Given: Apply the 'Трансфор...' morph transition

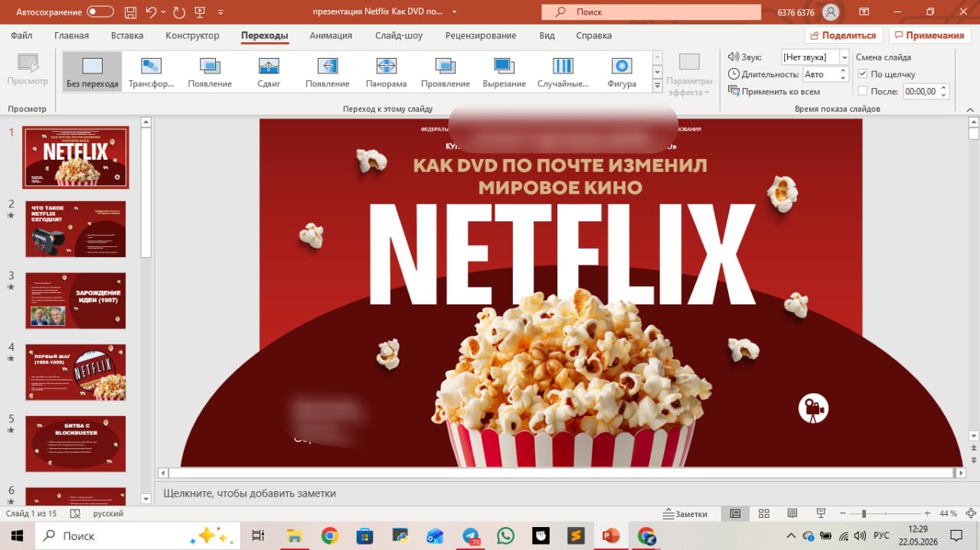Looking at the screenshot, I should [152, 71].
